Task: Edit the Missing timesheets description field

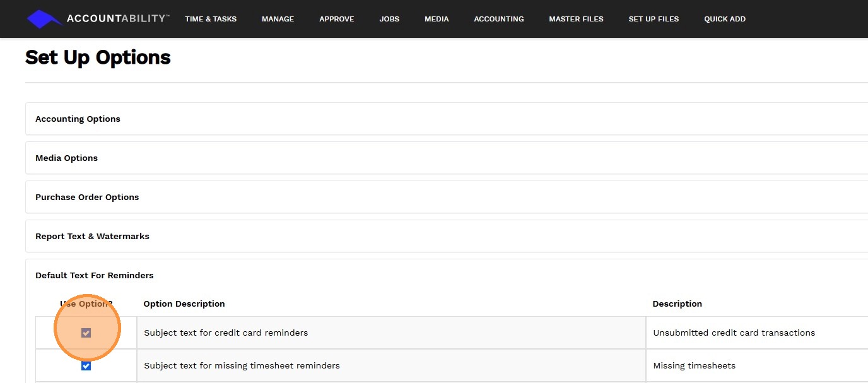Action: pyautogui.click(x=694, y=365)
